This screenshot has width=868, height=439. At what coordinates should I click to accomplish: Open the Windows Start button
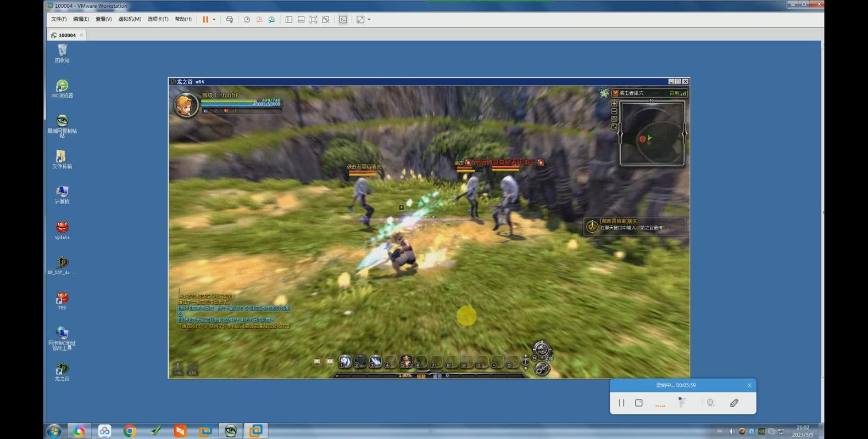(54, 431)
